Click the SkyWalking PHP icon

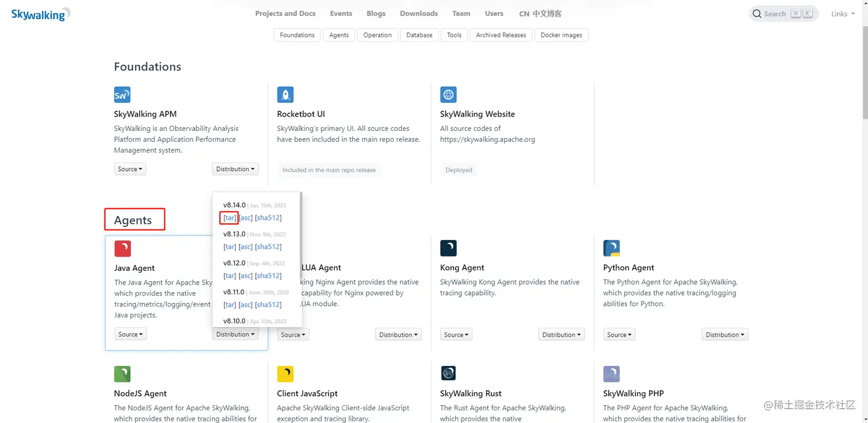tap(611, 374)
